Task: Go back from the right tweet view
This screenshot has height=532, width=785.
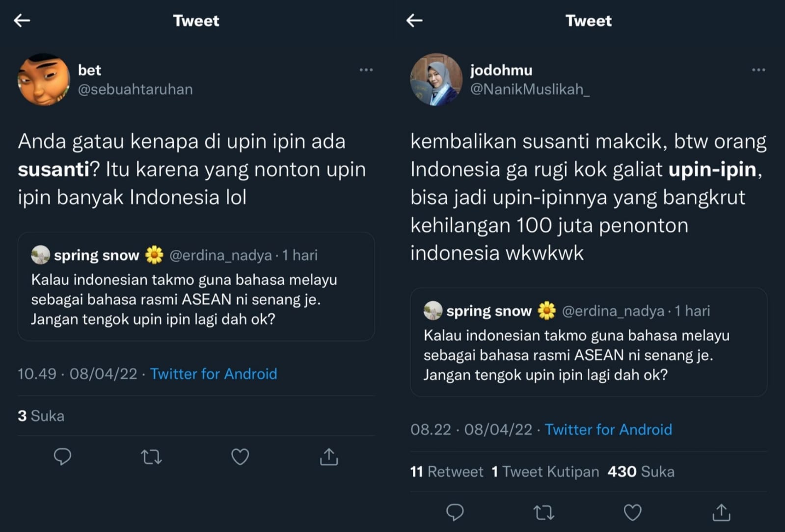Action: click(x=414, y=21)
